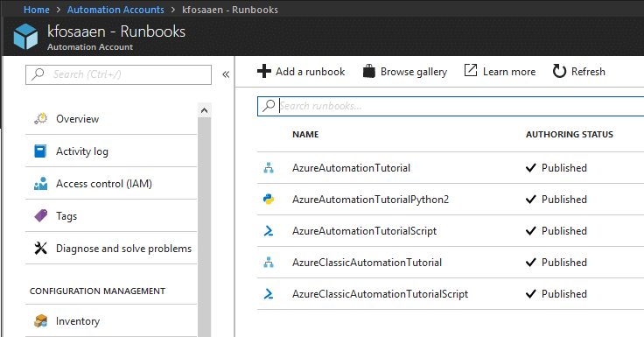Sort by AUTHORING STATUS column header
The width and height of the screenshot is (644, 337).
tap(570, 135)
